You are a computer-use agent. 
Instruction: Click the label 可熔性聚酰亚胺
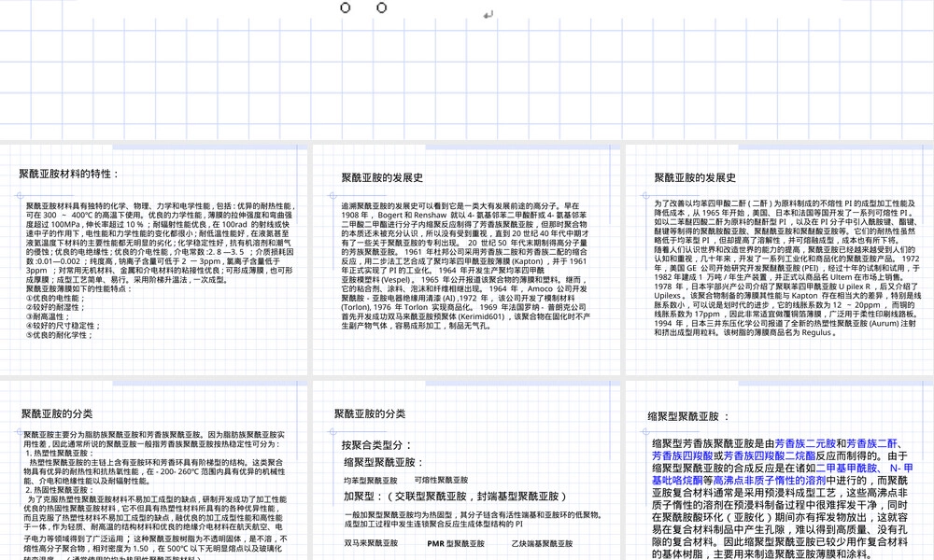click(442, 481)
